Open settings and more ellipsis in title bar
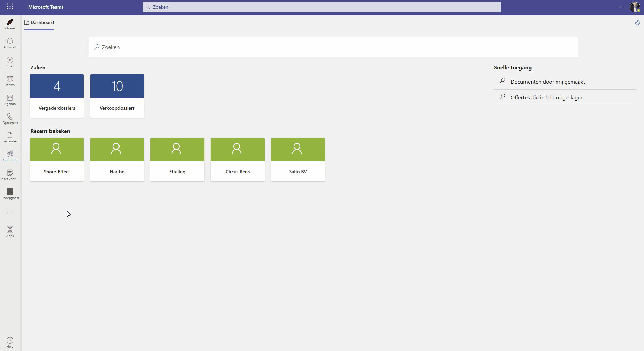 (x=621, y=7)
